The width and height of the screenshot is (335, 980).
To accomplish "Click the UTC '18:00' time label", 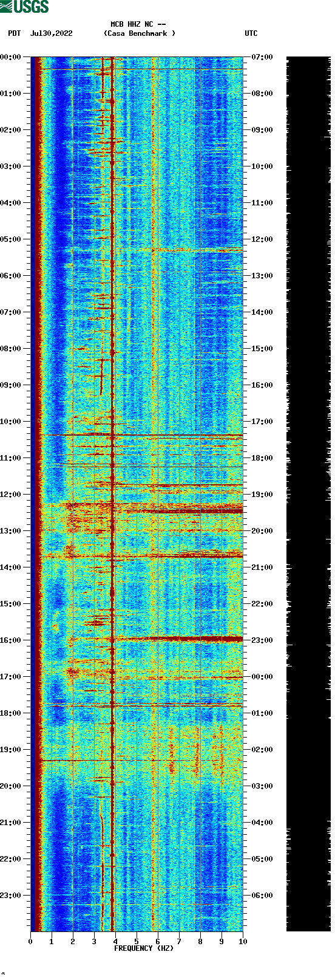I will [262, 458].
